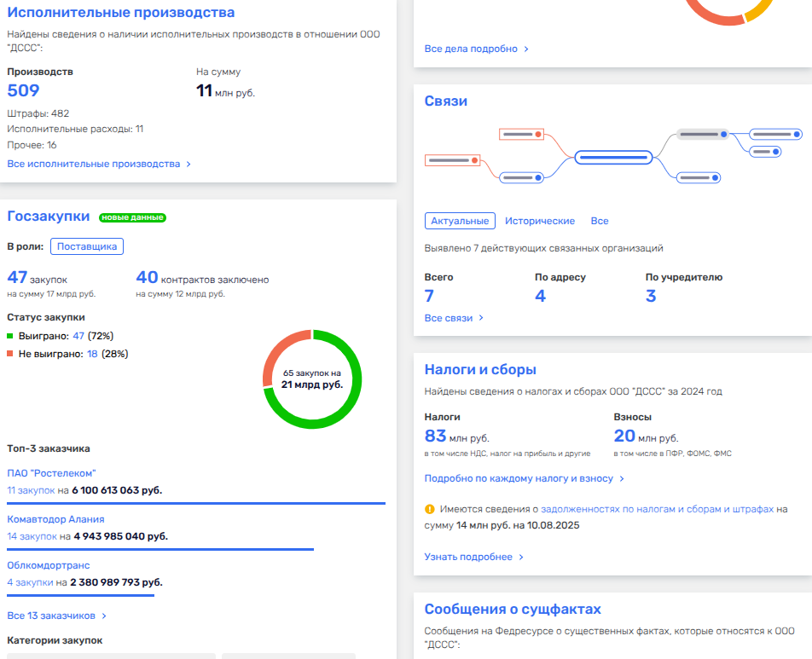Click the red-outlined node at far left of graph

452,159
